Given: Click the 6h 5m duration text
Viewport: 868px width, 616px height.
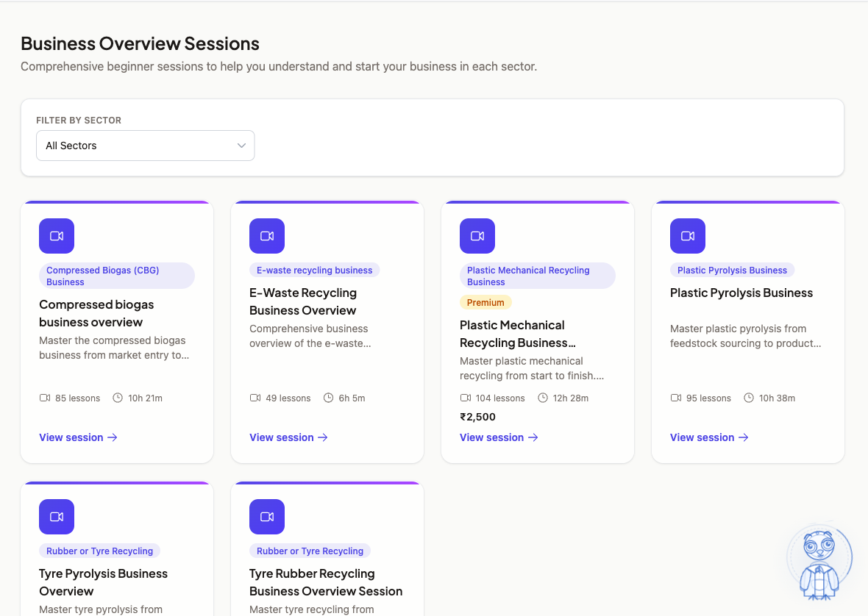Looking at the screenshot, I should point(352,398).
